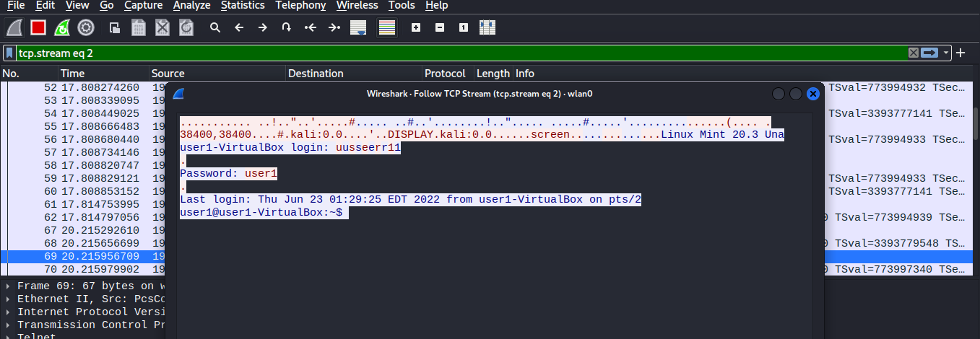Open the Statistics menu
The image size is (980, 339).
243,5
